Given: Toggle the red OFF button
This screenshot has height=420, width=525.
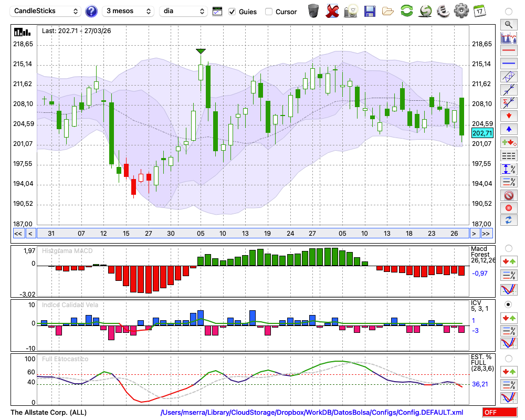Looking at the screenshot, I should pos(500,412).
